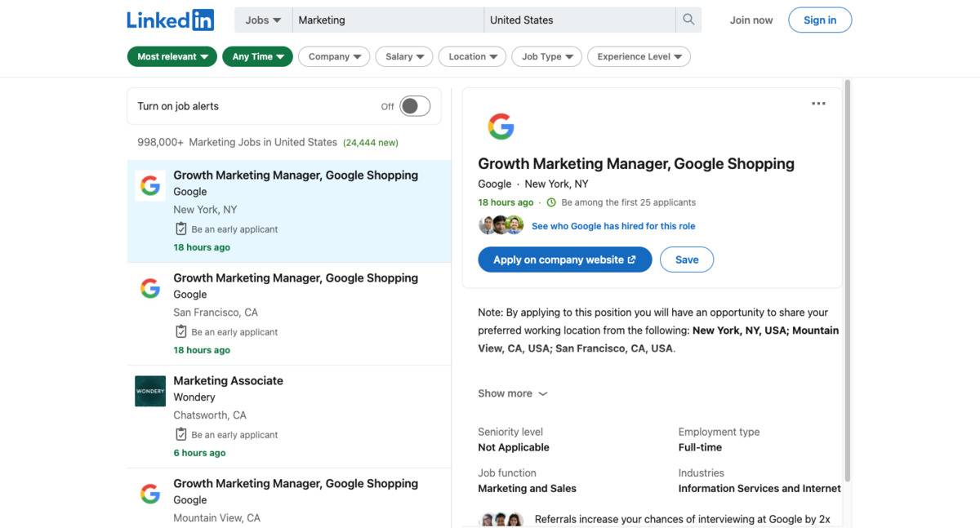
Task: Open the three-dot more options menu
Action: click(x=818, y=104)
